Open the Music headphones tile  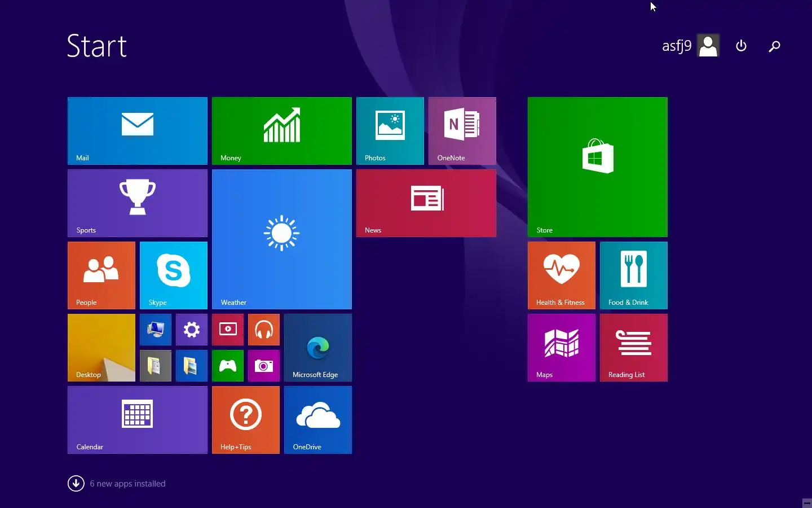tap(264, 330)
